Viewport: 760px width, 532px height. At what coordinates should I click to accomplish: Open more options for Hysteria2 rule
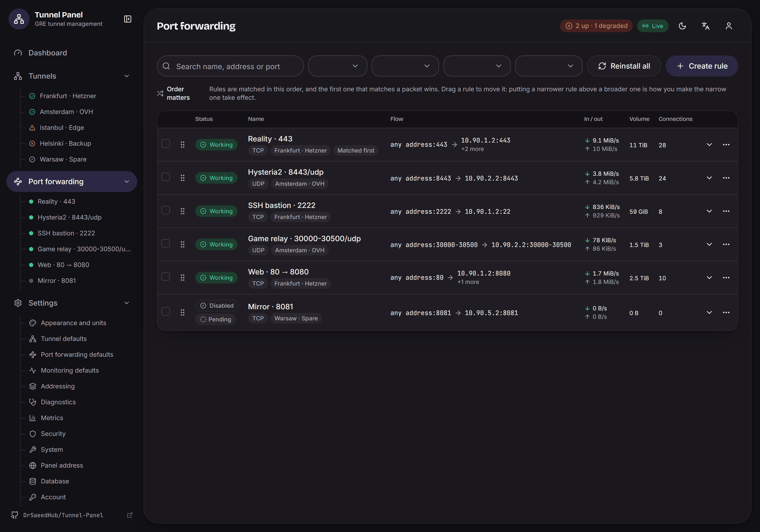coord(726,178)
